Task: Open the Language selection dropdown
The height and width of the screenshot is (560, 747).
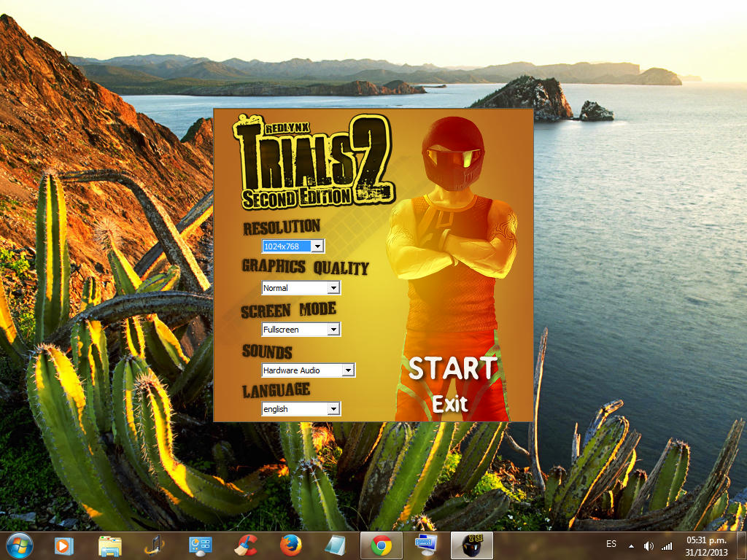Action: tap(333, 409)
